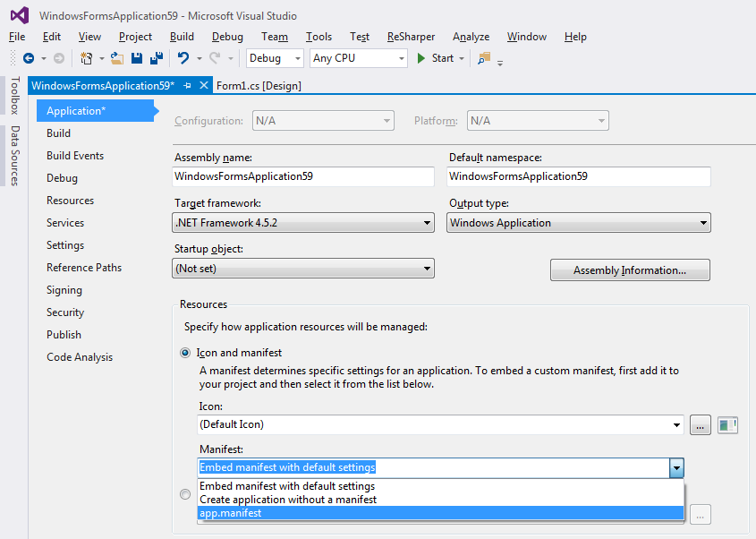756x539 pixels.
Task: Open the File menu
Action: [17, 37]
